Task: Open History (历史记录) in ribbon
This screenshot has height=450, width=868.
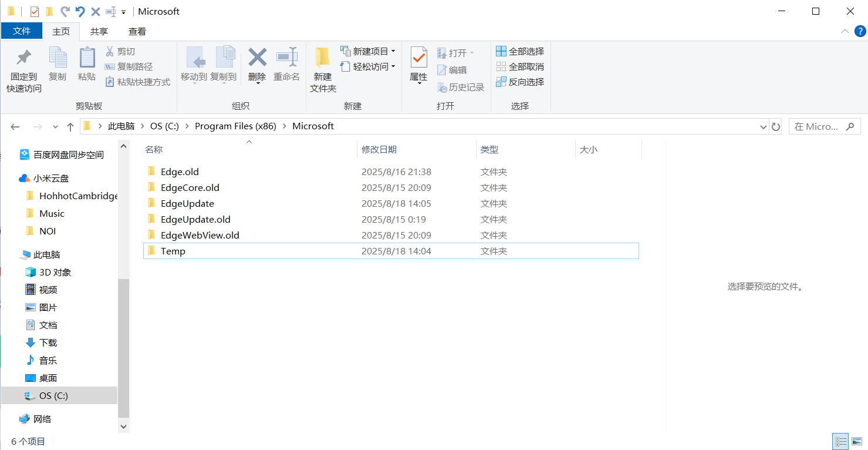Action: click(460, 88)
